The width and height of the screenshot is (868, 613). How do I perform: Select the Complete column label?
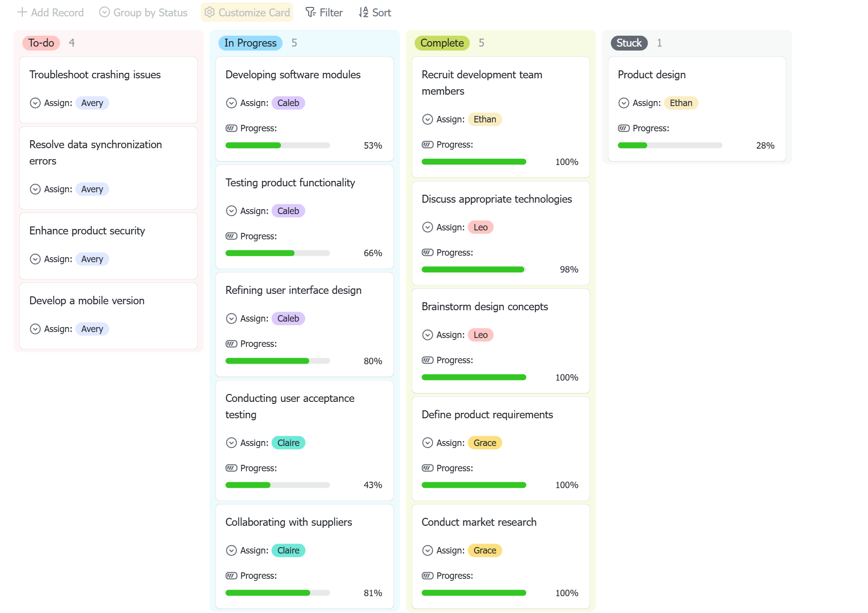pyautogui.click(x=442, y=43)
